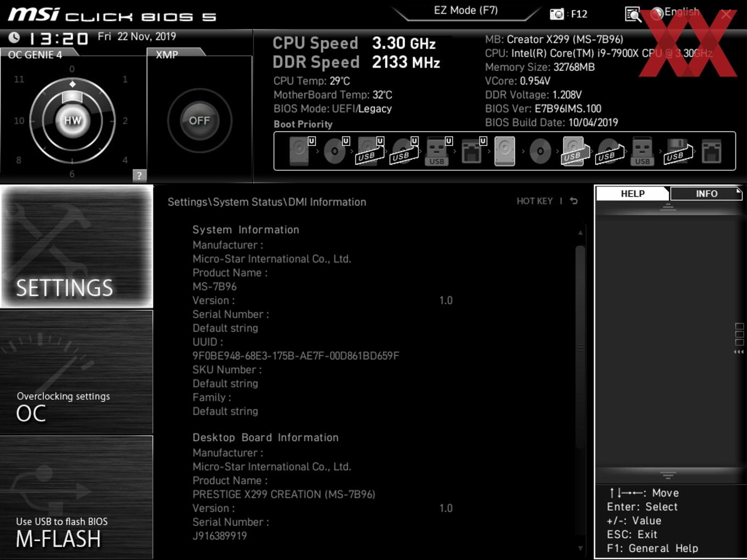Toggle the XMP OFF button
The width and height of the screenshot is (747, 560).
(x=199, y=121)
